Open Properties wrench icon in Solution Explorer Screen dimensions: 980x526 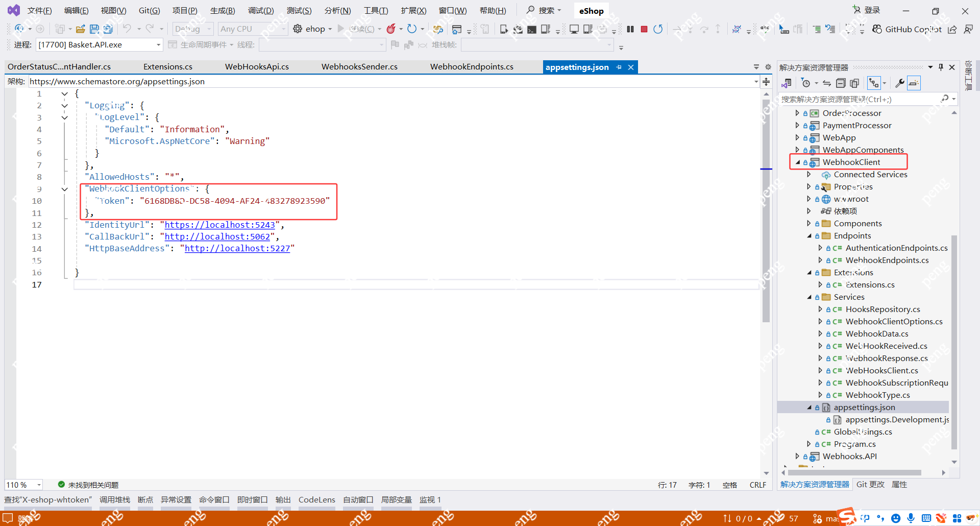[900, 83]
